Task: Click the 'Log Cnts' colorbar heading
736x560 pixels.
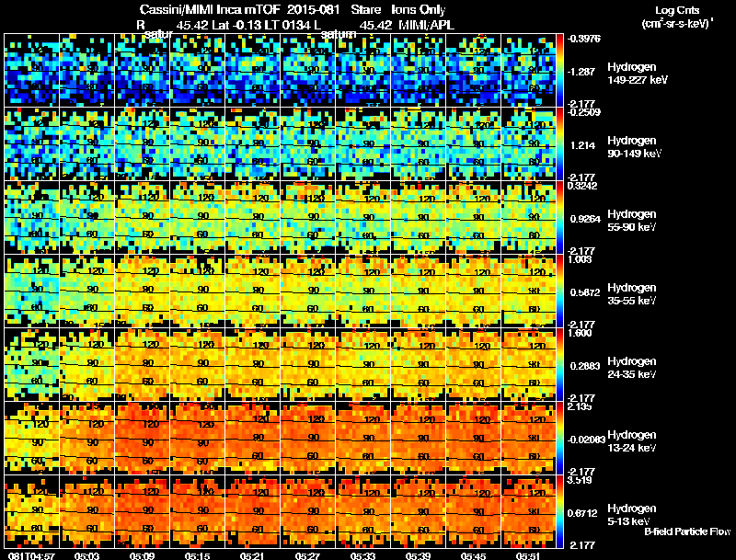Action: click(677, 10)
